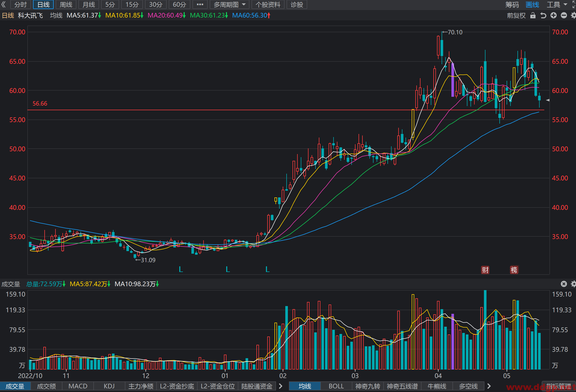This screenshot has height=392, width=576.
Task: Zoom in the chart with plus icon
Action: (x=554, y=15)
